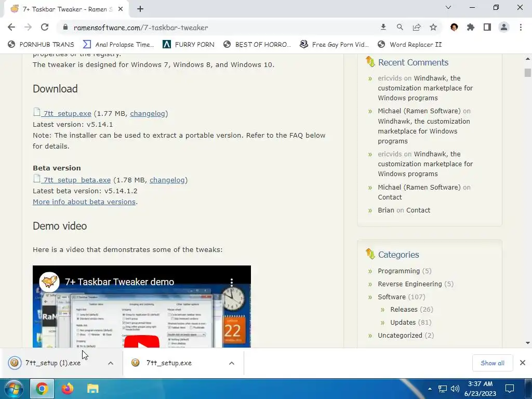The width and height of the screenshot is (532, 399).
Task: View site information via padlock icon
Action: point(65,28)
